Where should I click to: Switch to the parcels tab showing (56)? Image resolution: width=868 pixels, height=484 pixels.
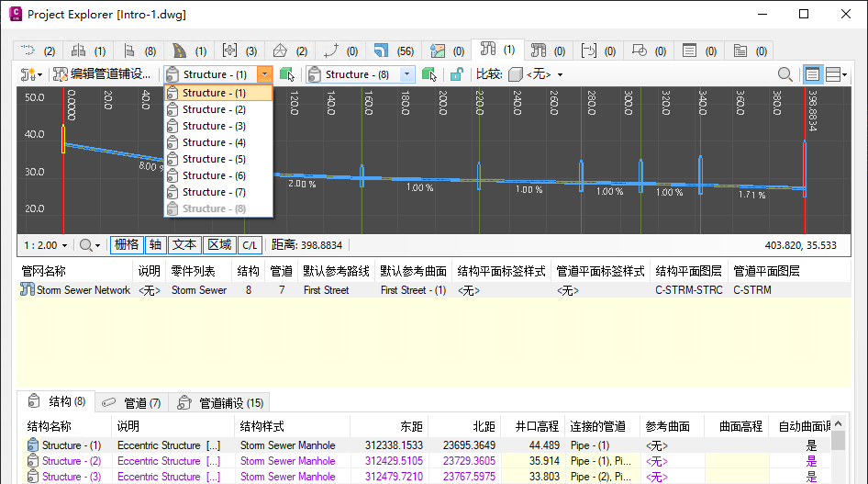point(394,51)
